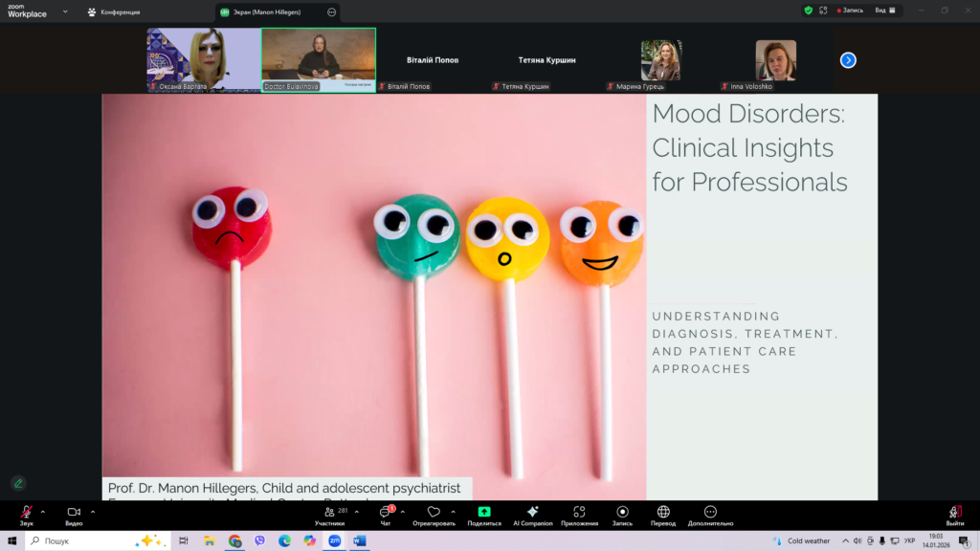
Task: Open the more options menu (Дополнительно)
Action: pos(710,513)
